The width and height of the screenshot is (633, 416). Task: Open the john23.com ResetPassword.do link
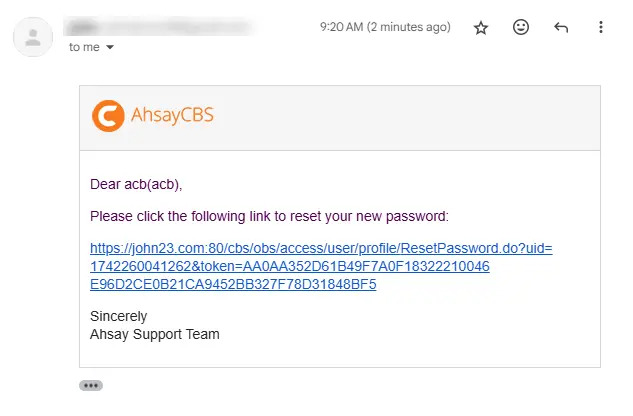321,266
